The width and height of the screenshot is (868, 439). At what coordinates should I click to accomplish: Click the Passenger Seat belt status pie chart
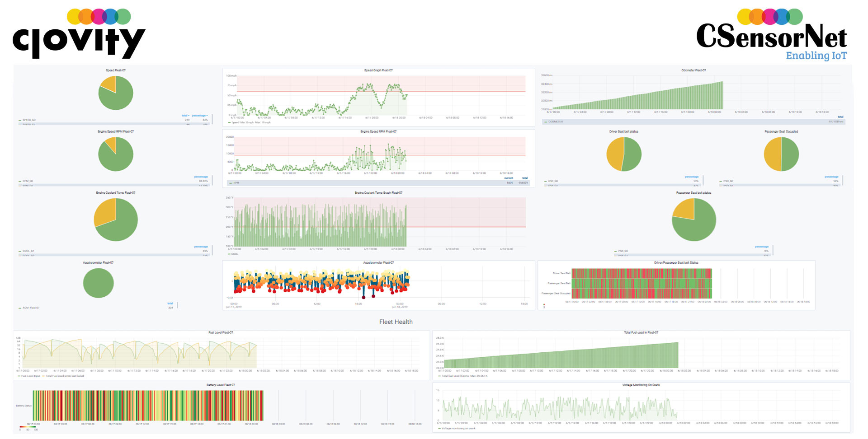click(694, 219)
